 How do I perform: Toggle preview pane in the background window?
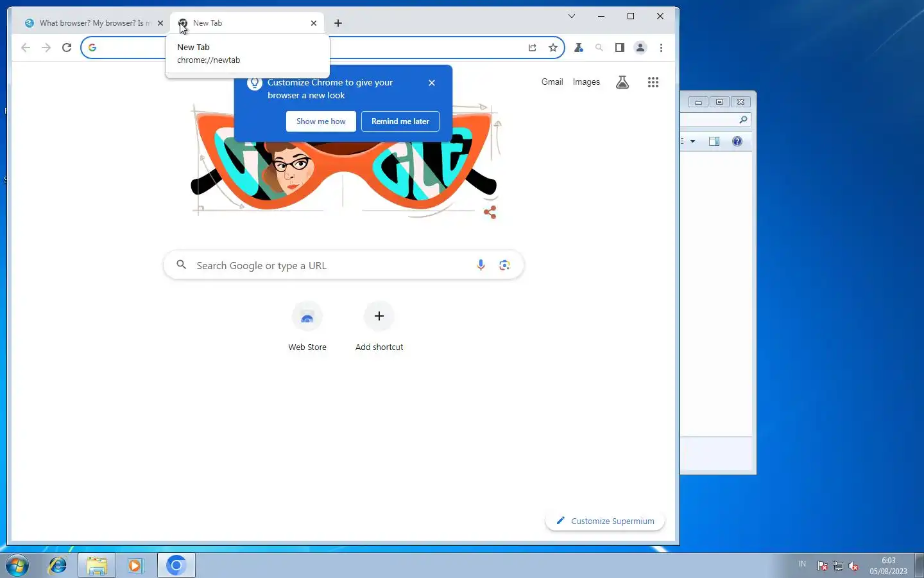coord(714,141)
